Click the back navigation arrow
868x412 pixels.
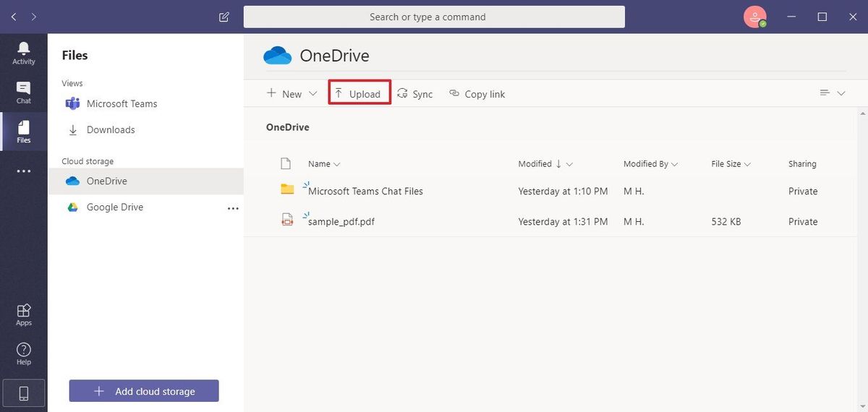coord(14,17)
